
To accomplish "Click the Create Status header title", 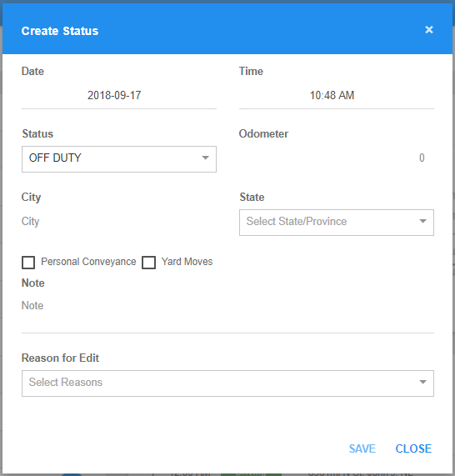I will pos(60,31).
